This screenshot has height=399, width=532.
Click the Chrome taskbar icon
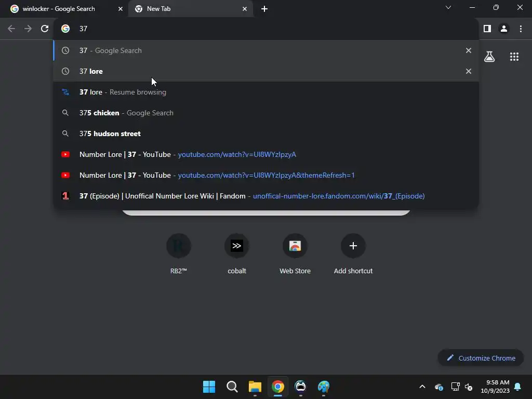coord(277,387)
